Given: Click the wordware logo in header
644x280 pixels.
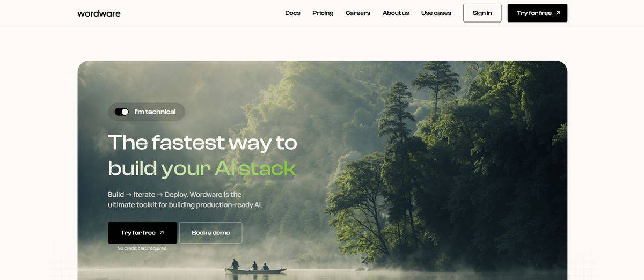Looking at the screenshot, I should click(99, 13).
